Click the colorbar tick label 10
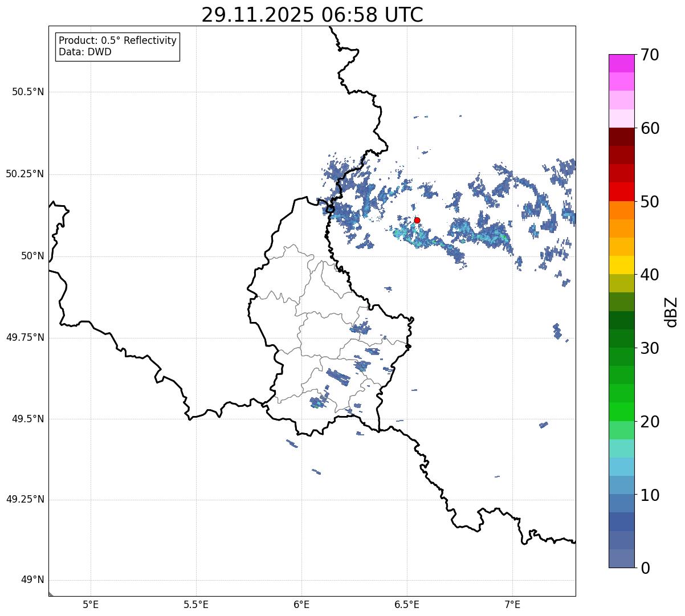 [x=650, y=495]
